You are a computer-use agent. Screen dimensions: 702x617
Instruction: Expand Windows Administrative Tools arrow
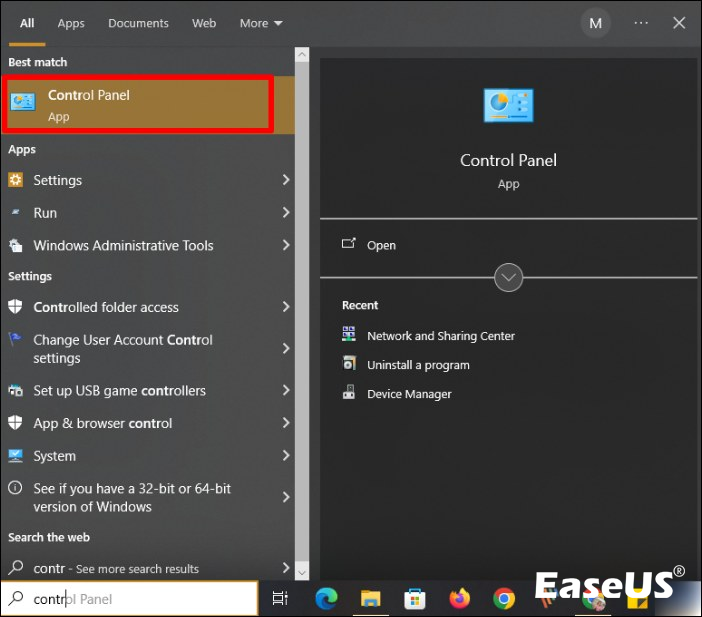click(x=286, y=245)
